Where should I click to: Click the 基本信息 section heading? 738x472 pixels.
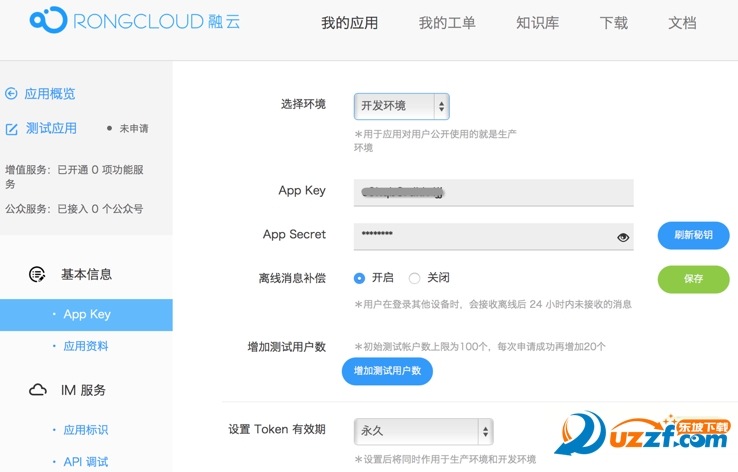[87, 274]
